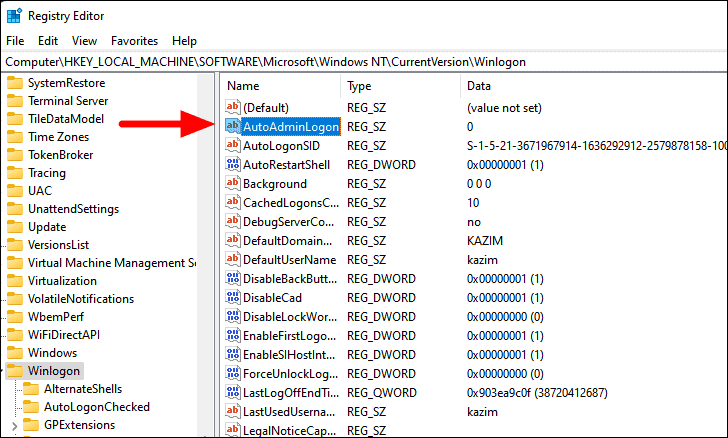Click the 0x903ea9c0f data value
Screen dimensions: 728x438
tap(537, 393)
